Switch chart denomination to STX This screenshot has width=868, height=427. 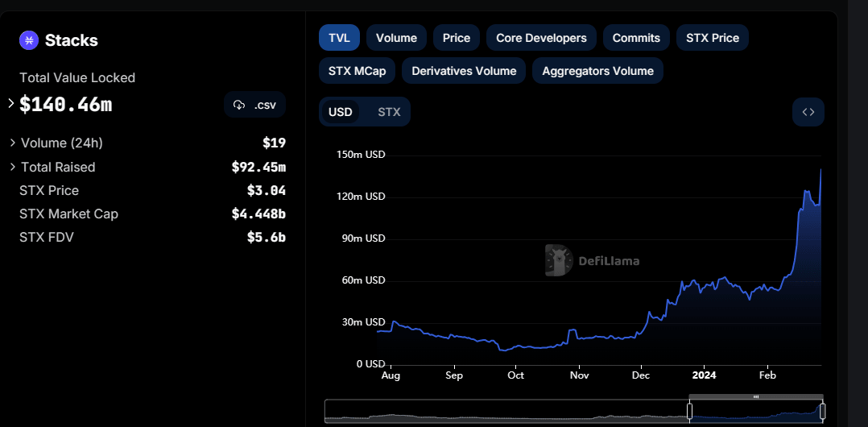[389, 112]
